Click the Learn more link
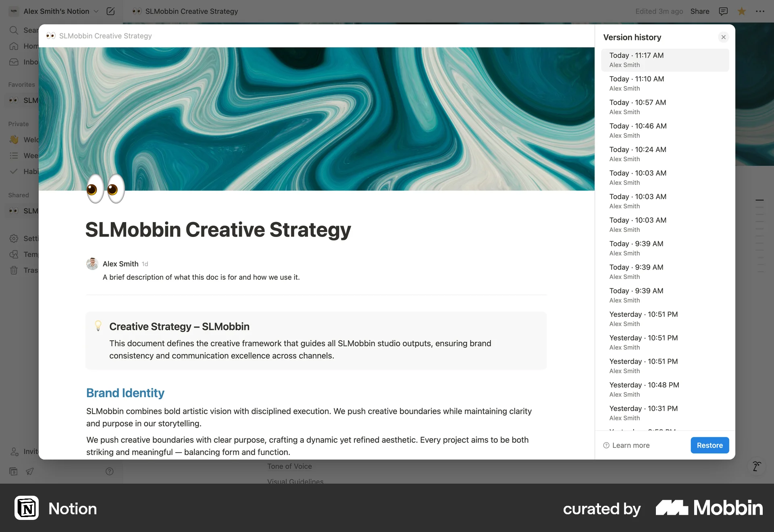The width and height of the screenshot is (774, 532). pyautogui.click(x=626, y=445)
